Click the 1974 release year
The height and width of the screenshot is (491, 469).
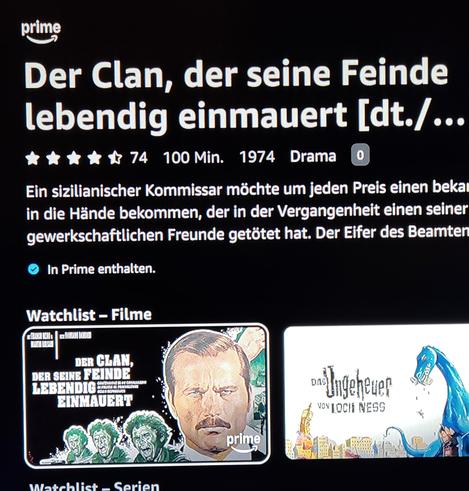point(257,157)
